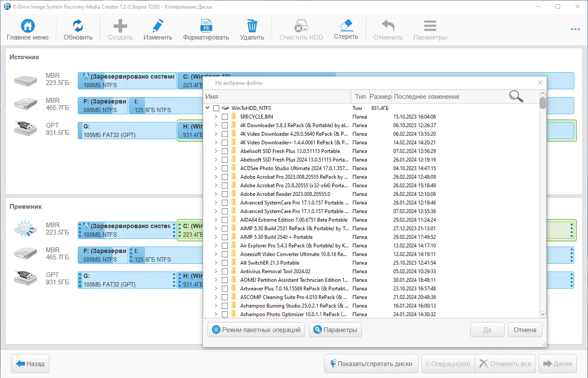Tick the 4K Downloader 5.8.3 checkbox
This screenshot has height=378, width=588.
tap(225, 125)
